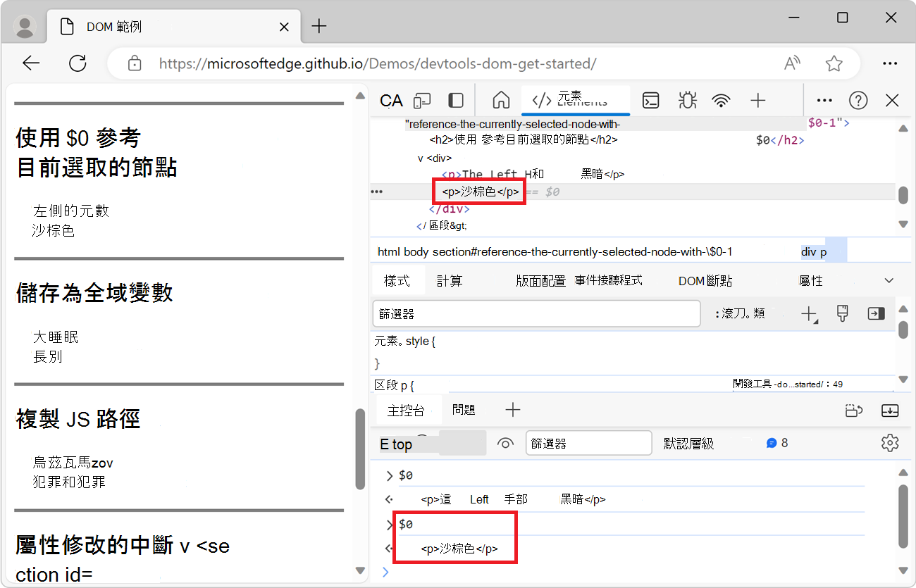This screenshot has height=588, width=916.
Task: Open the Network wifi icon
Action: (721, 101)
